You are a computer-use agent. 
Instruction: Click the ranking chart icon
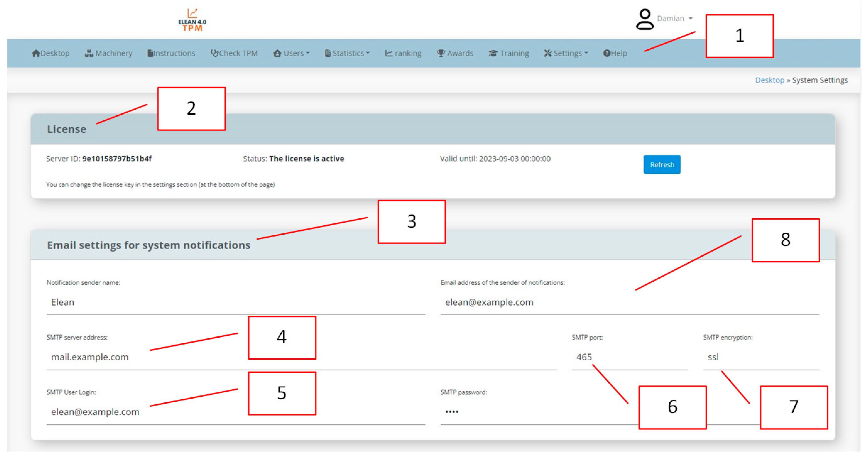(x=389, y=53)
